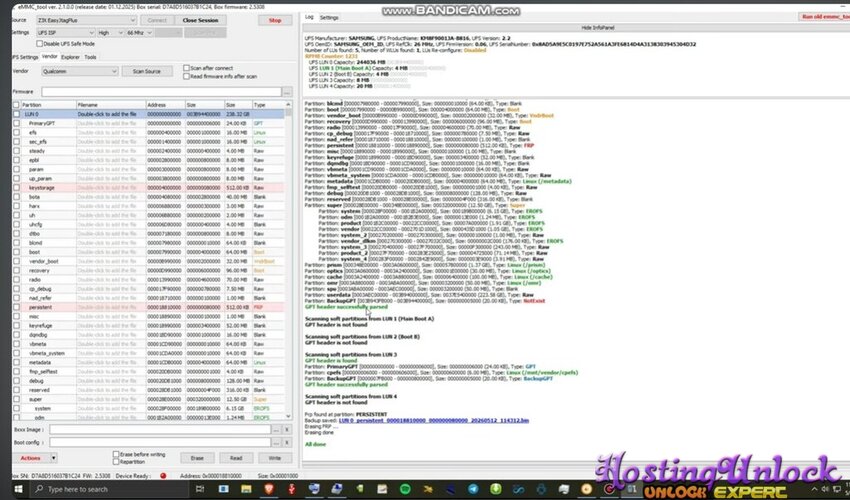Switch to the UFS Settings tab

25,57
